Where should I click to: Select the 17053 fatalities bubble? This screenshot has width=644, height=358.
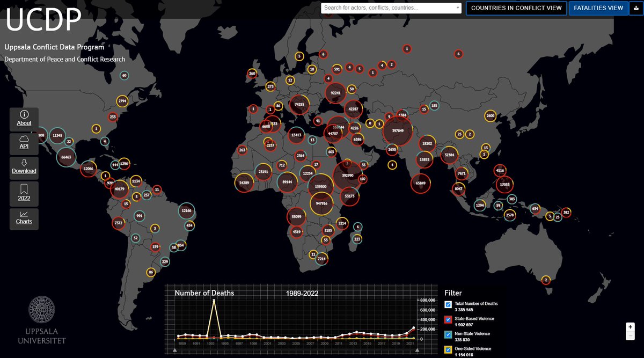(x=504, y=185)
